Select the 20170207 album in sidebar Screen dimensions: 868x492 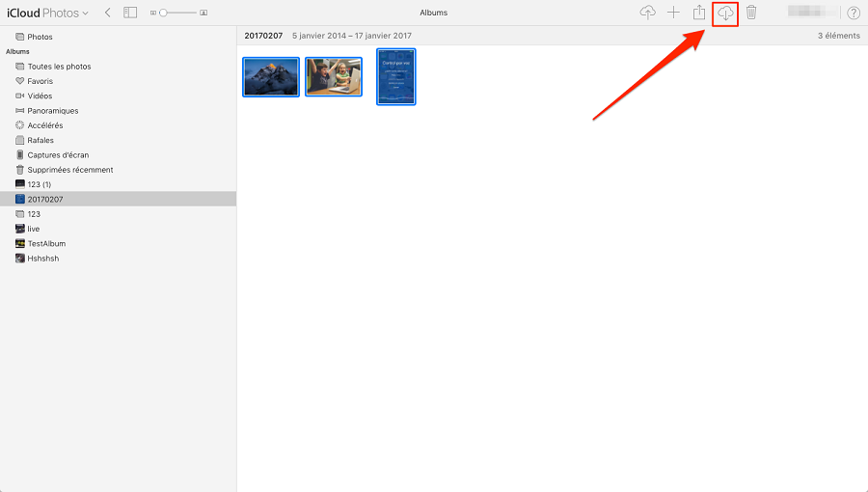[x=118, y=200]
